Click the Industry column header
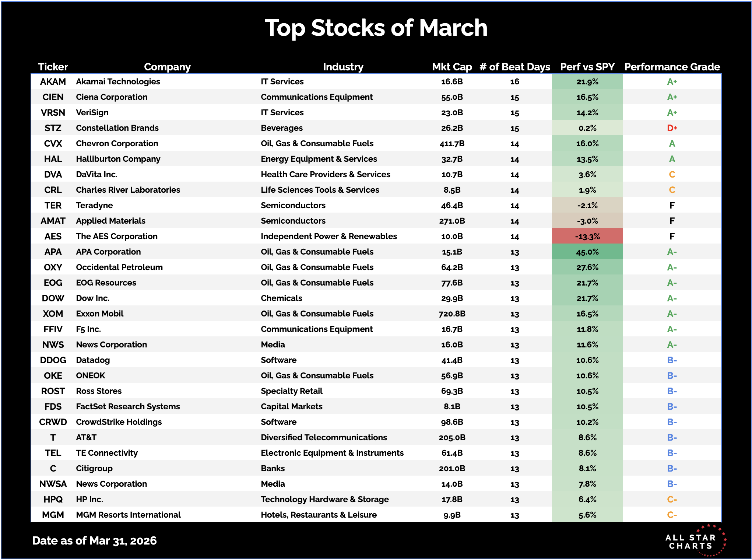 (x=343, y=67)
